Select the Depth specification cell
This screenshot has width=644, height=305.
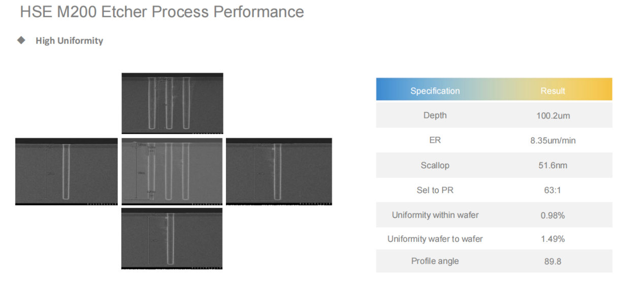435,115
